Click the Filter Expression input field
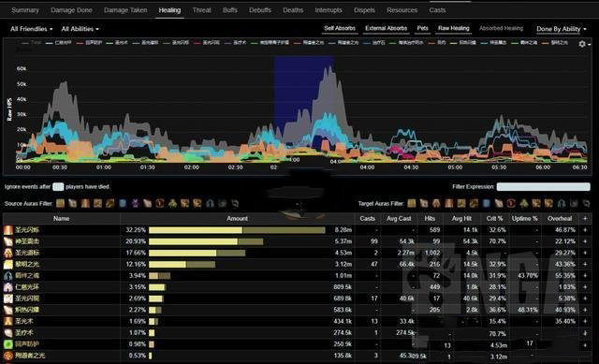599x364 pixels. 543,187
